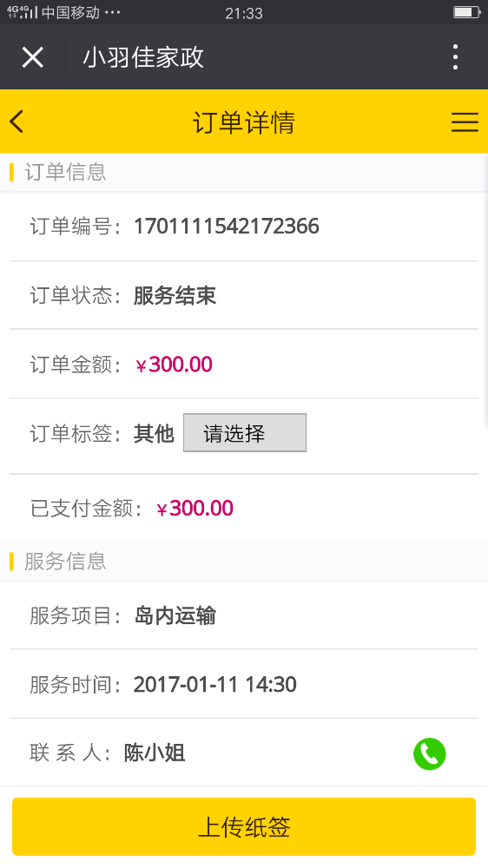Tap the battery indicator in the status bar
488x868 pixels.
pyautogui.click(x=466, y=12)
